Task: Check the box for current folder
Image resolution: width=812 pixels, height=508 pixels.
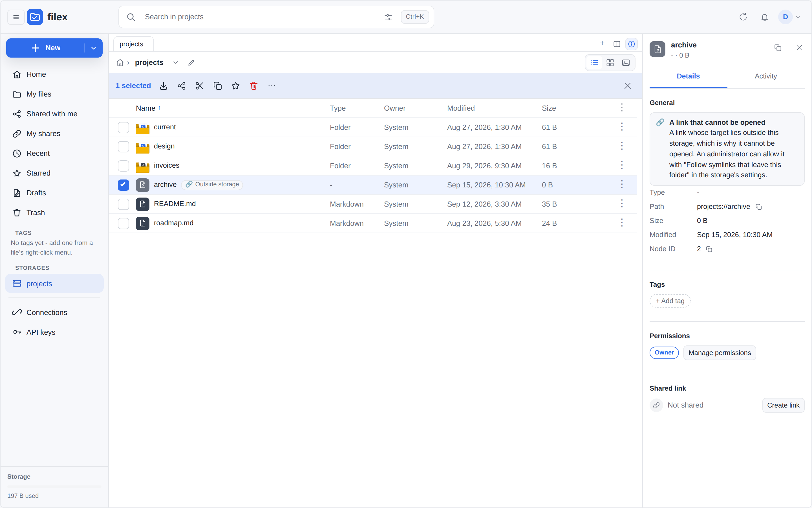Action: 123,128
